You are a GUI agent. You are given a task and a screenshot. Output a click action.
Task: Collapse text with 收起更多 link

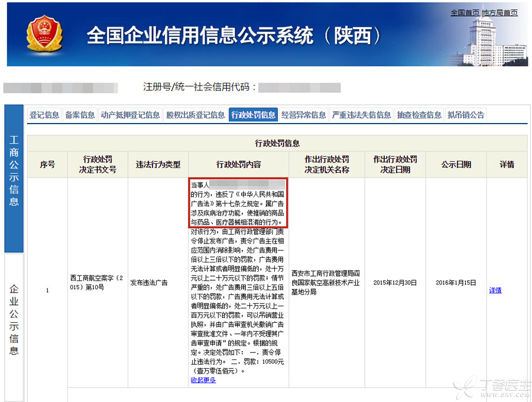pyautogui.click(x=203, y=380)
